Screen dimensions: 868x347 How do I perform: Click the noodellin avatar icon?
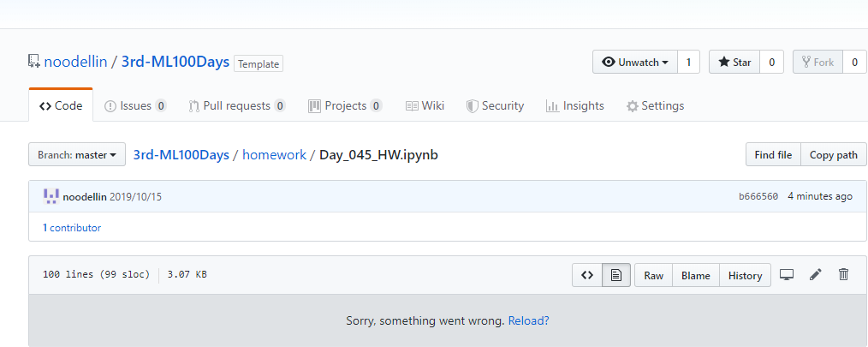[x=51, y=196]
